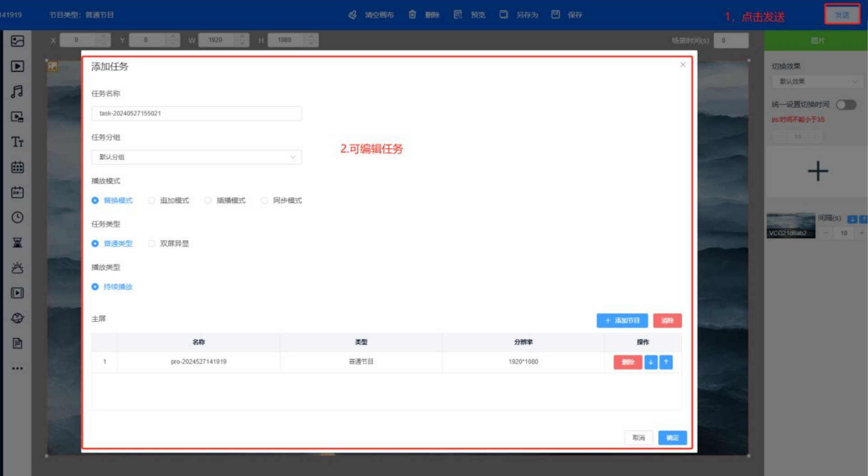Click 另存为 in the top toolbar

[x=519, y=15]
